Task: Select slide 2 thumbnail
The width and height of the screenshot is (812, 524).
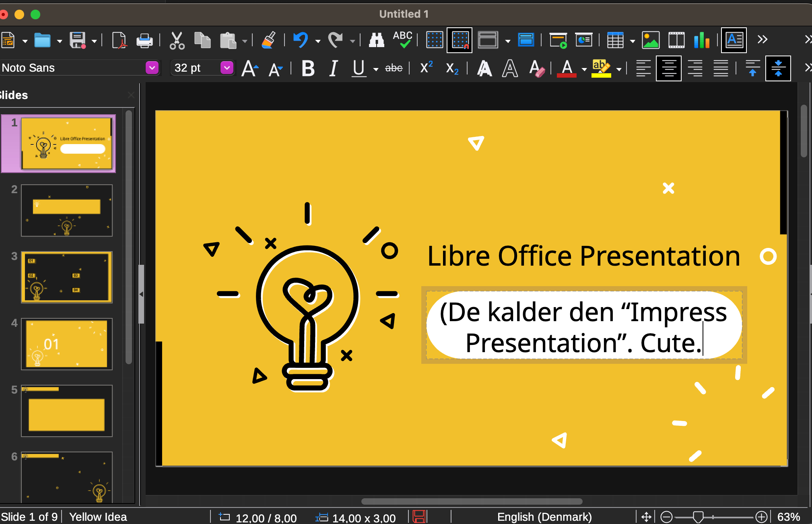Action: 67,210
